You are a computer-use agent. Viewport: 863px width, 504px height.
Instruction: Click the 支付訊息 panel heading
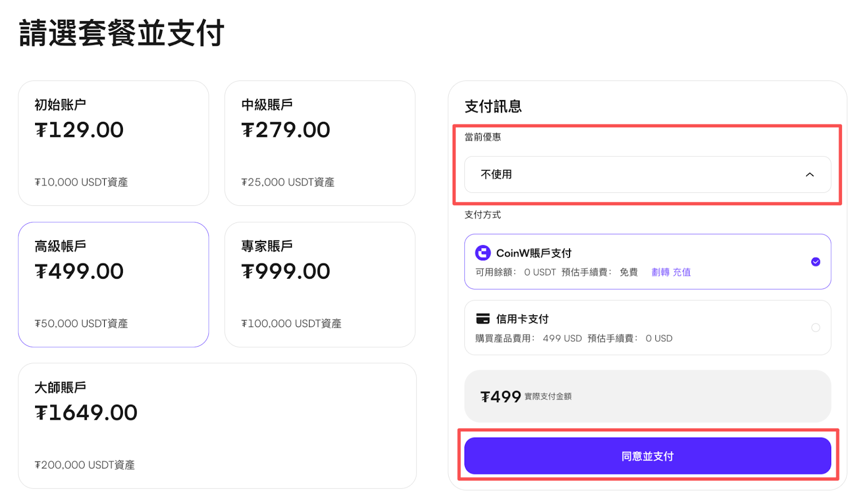(x=493, y=107)
